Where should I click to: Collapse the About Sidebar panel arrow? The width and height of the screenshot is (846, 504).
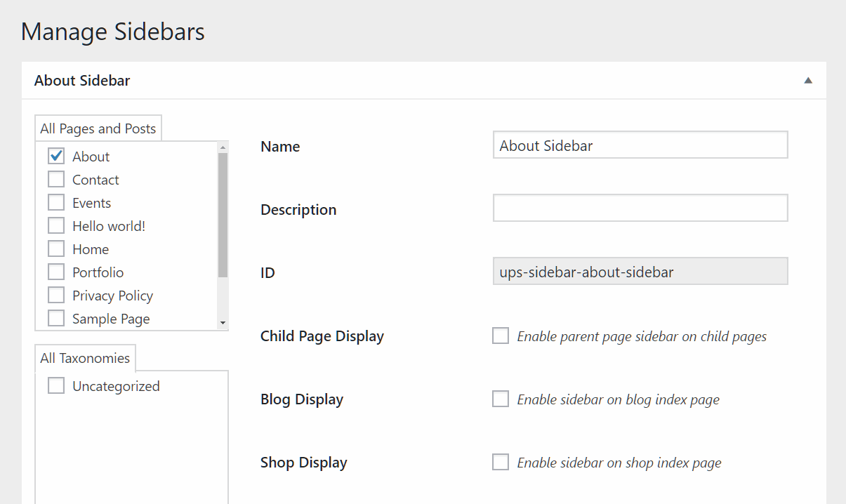pyautogui.click(x=808, y=81)
